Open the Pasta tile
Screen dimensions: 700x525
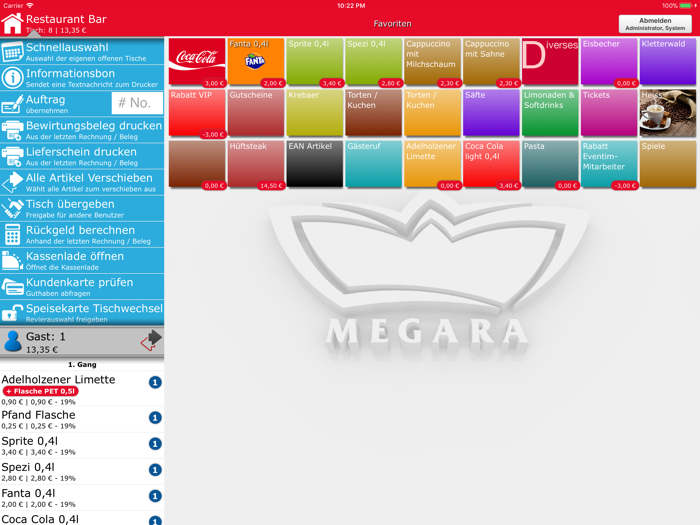pos(550,164)
